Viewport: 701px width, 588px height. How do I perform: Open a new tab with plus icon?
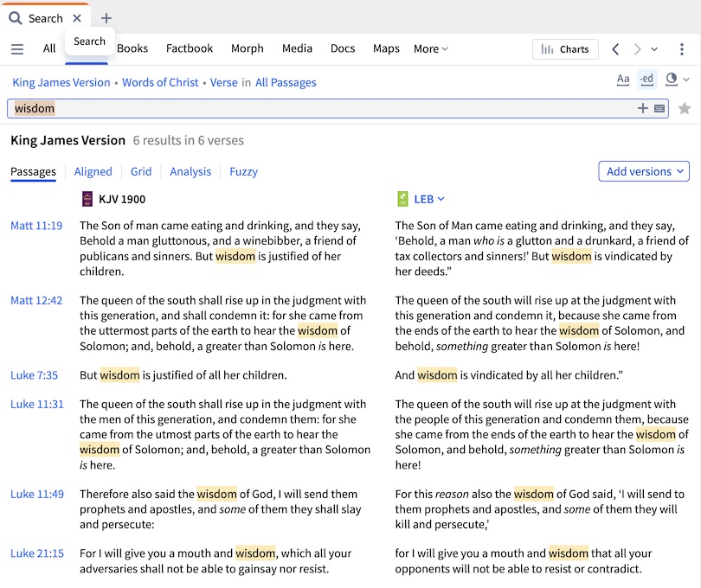click(x=106, y=18)
